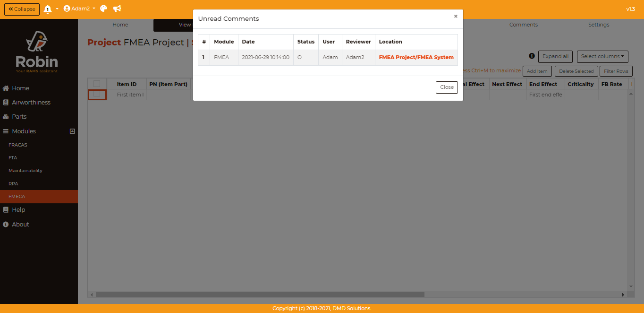
Task: Click the announcements megaphone icon
Action: [117, 9]
